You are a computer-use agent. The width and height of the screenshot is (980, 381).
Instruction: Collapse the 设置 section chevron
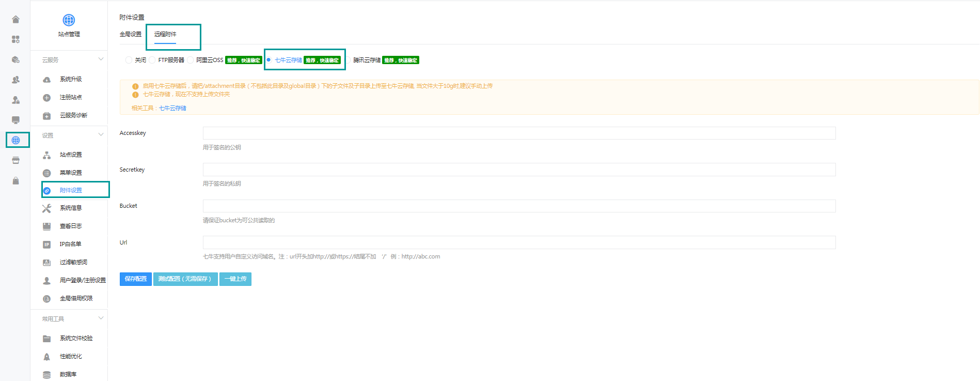[x=101, y=135]
